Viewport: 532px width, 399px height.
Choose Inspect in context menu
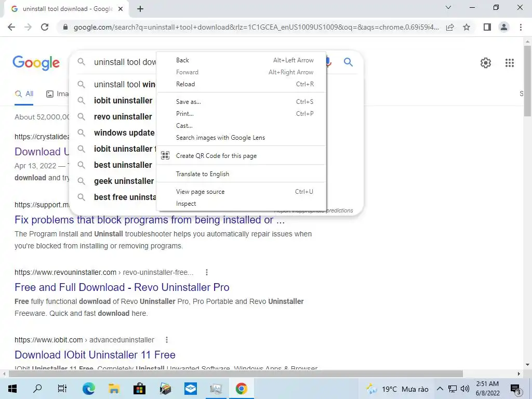(241, 204)
